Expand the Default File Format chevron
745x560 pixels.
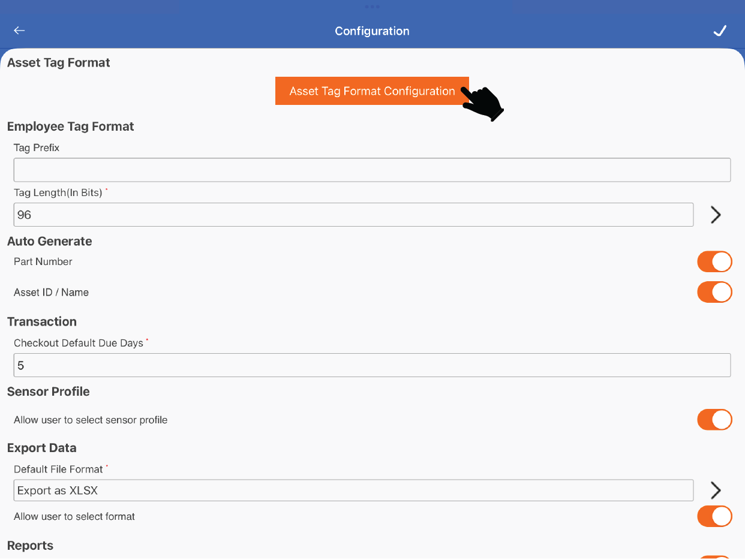point(715,490)
